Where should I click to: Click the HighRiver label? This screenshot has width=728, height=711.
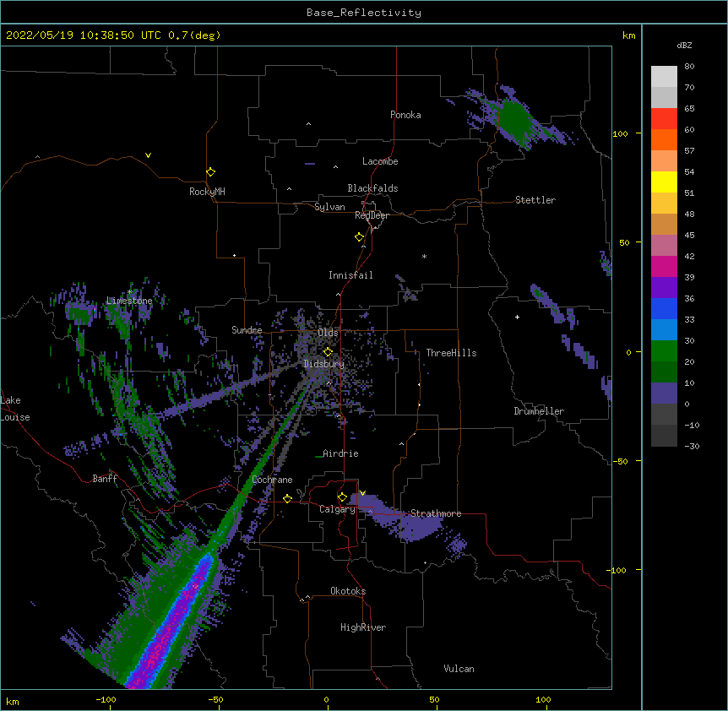point(363,627)
